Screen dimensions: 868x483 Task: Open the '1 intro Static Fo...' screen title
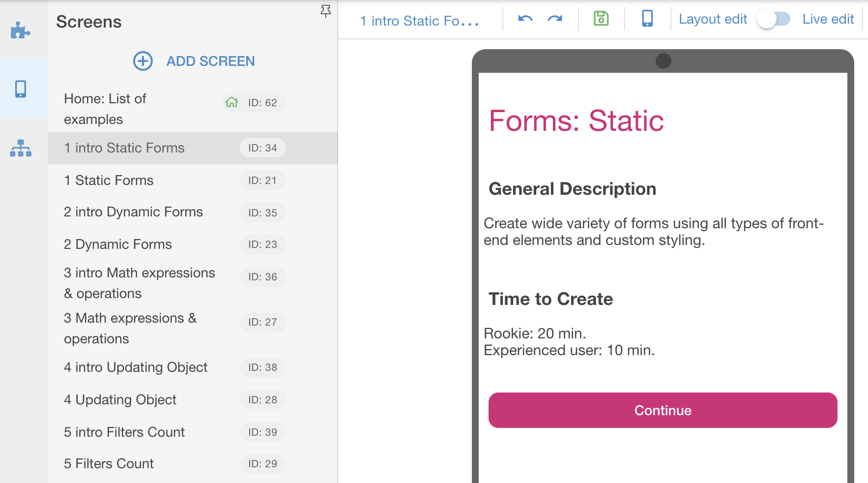419,21
